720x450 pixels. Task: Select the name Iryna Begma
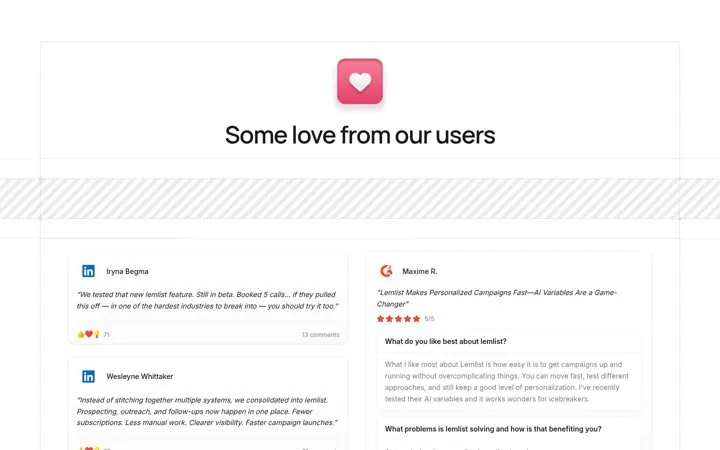[x=127, y=271]
